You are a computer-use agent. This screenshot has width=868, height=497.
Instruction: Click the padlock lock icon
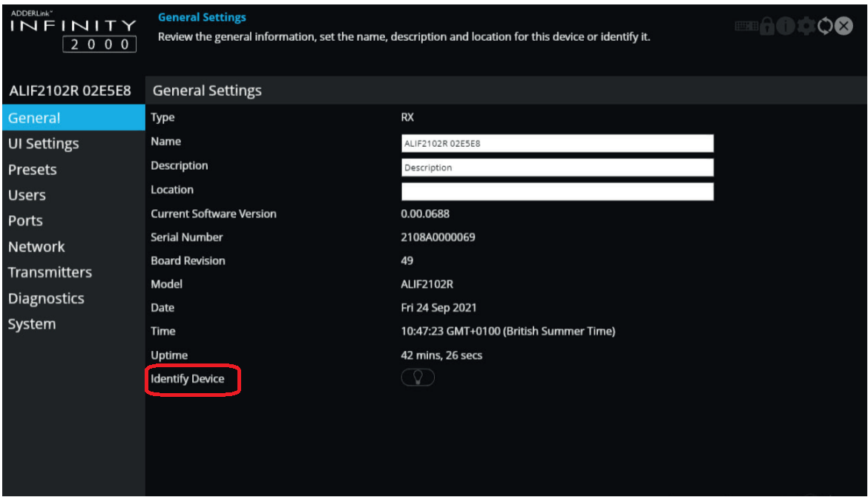(x=766, y=26)
